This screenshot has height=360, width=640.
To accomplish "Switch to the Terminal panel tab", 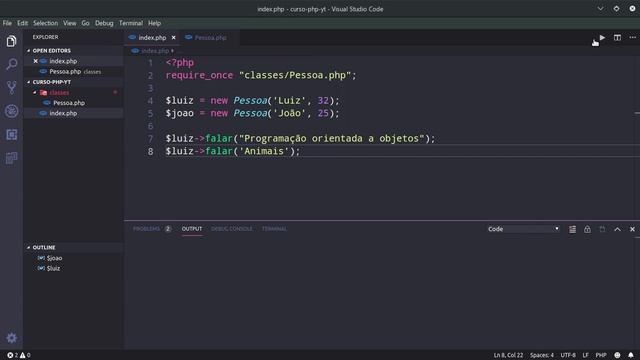I will click(x=274, y=229).
